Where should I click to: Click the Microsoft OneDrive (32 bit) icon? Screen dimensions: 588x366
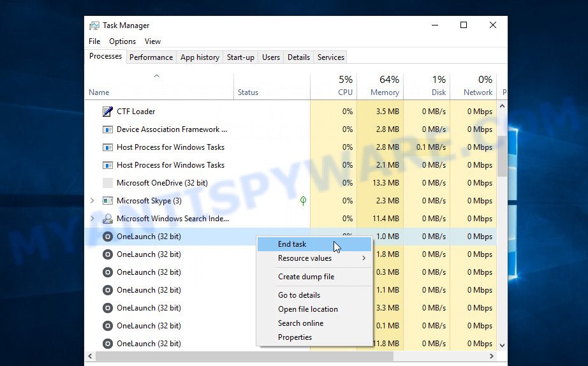coord(108,183)
